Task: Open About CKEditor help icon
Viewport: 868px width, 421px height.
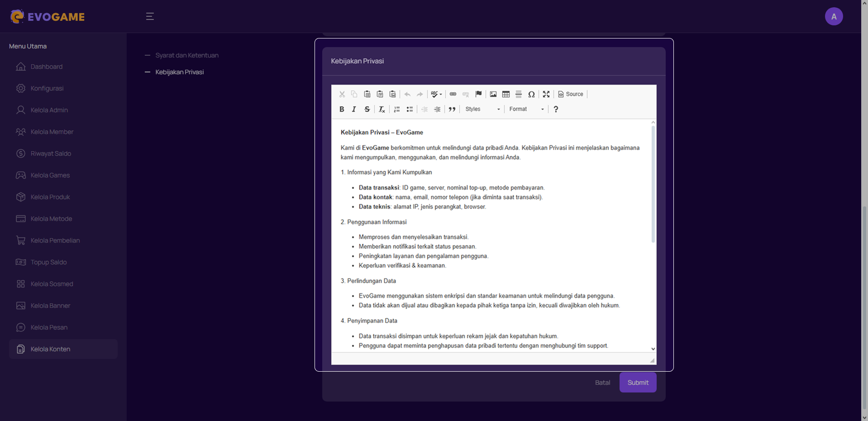Action: 556,109
